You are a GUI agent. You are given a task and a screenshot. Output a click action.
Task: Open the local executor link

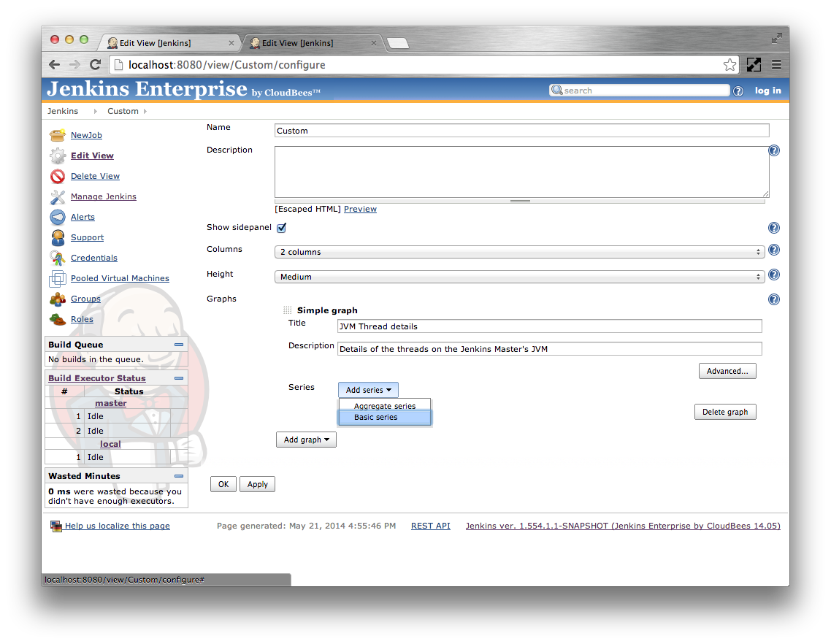pyautogui.click(x=110, y=444)
